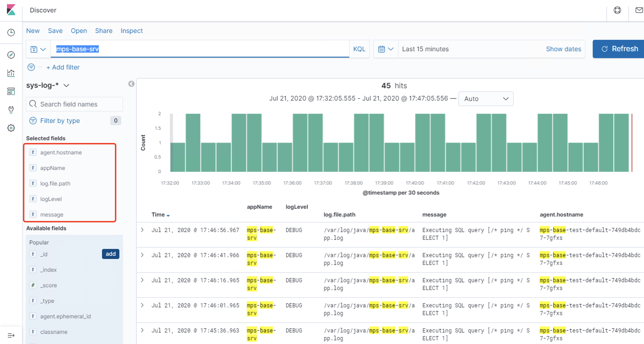644x344 pixels.
Task: Click the histogram bar at 17:33:00
Action: click(208, 157)
